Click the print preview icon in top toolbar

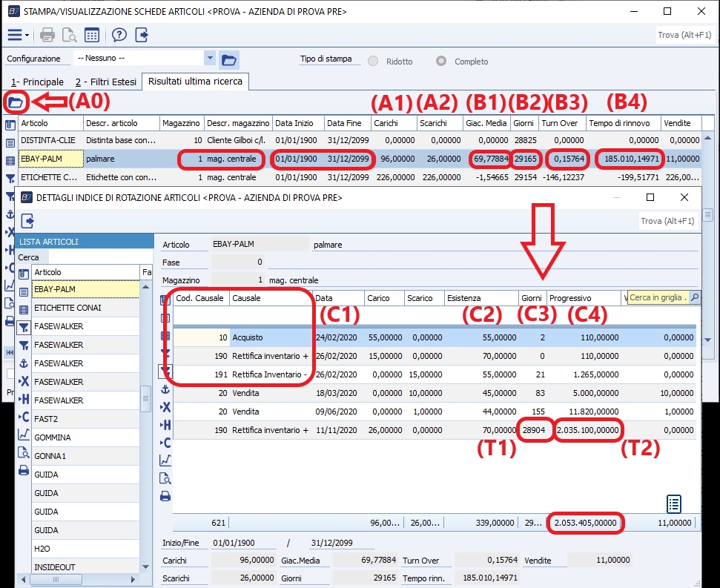click(69, 35)
